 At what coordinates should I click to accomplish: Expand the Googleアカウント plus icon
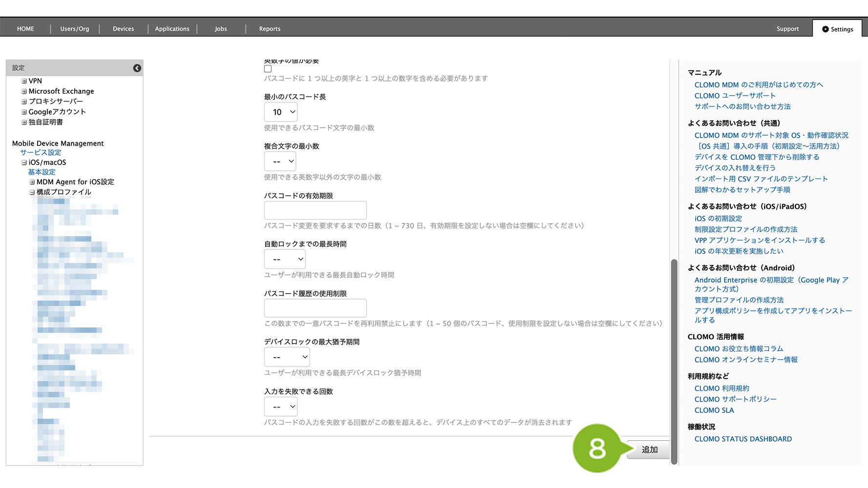coord(24,112)
